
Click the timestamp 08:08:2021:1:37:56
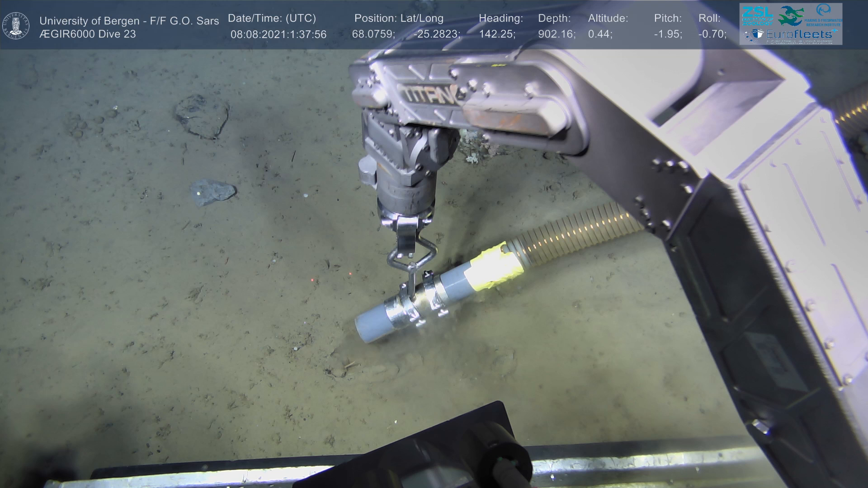[x=278, y=34]
